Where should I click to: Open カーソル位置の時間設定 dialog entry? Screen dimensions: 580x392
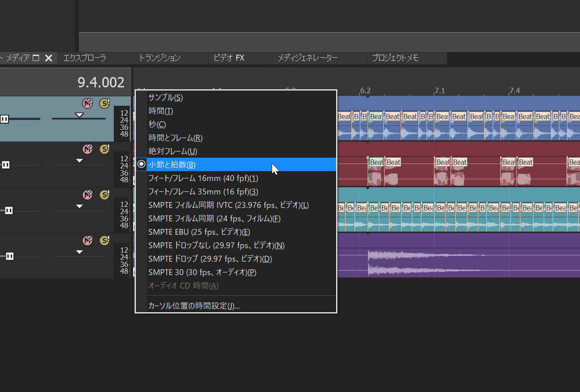[x=194, y=306]
